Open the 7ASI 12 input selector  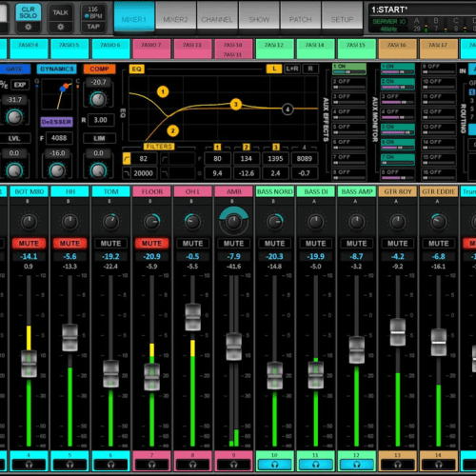(x=274, y=49)
